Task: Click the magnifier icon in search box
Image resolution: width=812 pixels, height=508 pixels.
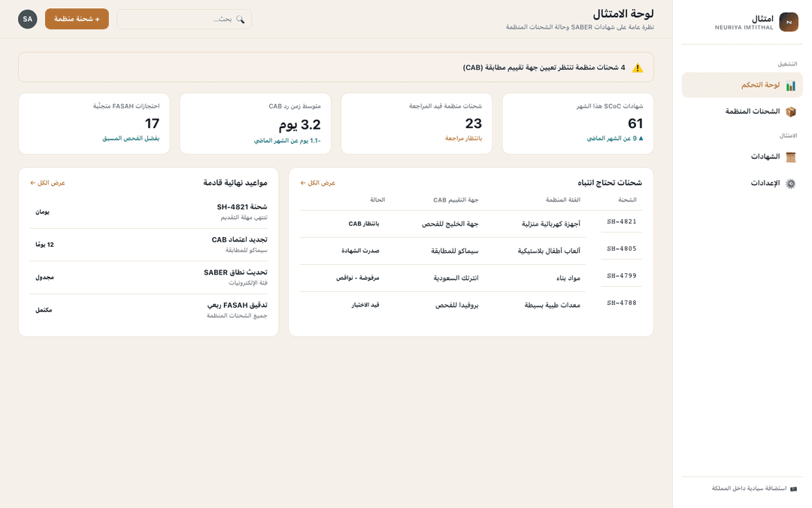Action: [241, 19]
